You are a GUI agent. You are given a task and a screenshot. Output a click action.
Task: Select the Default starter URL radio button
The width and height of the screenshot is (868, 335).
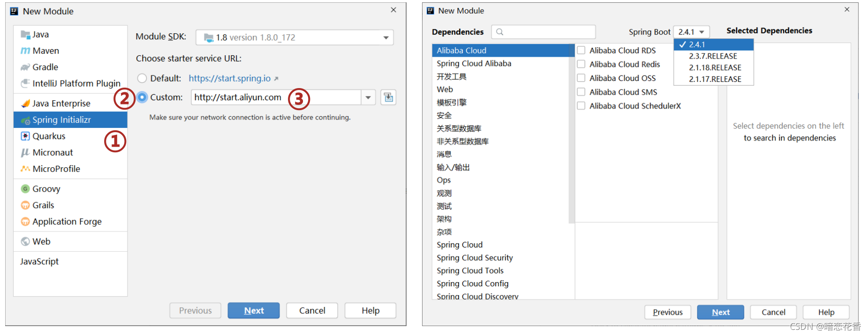pyautogui.click(x=142, y=78)
